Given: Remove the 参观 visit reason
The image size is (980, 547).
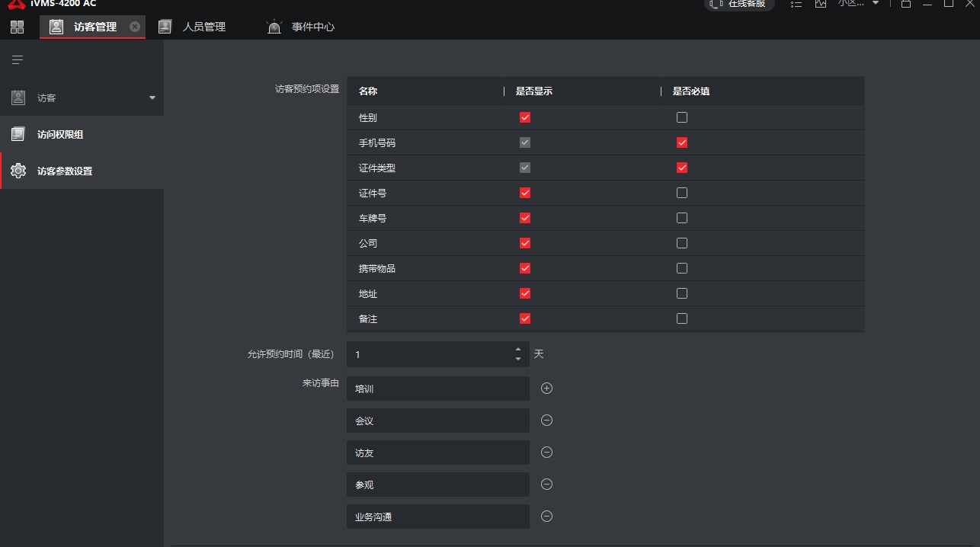Looking at the screenshot, I should click(x=546, y=485).
